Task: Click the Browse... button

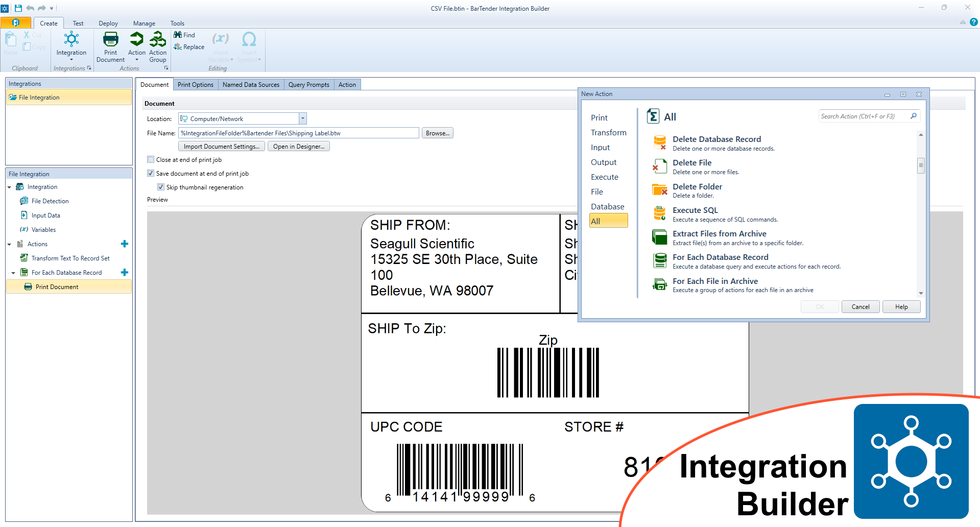Action: coord(438,133)
